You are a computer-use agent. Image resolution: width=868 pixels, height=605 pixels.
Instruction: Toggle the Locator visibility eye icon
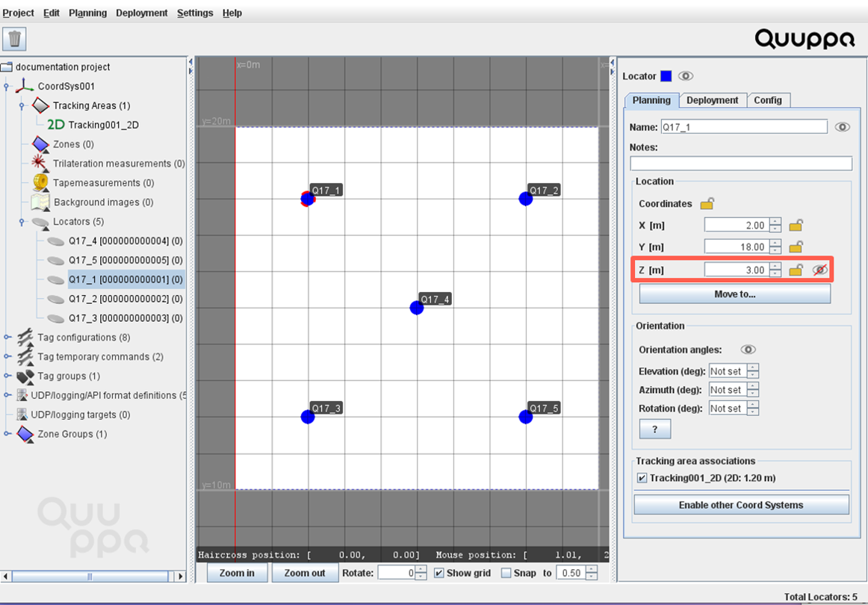[686, 76]
